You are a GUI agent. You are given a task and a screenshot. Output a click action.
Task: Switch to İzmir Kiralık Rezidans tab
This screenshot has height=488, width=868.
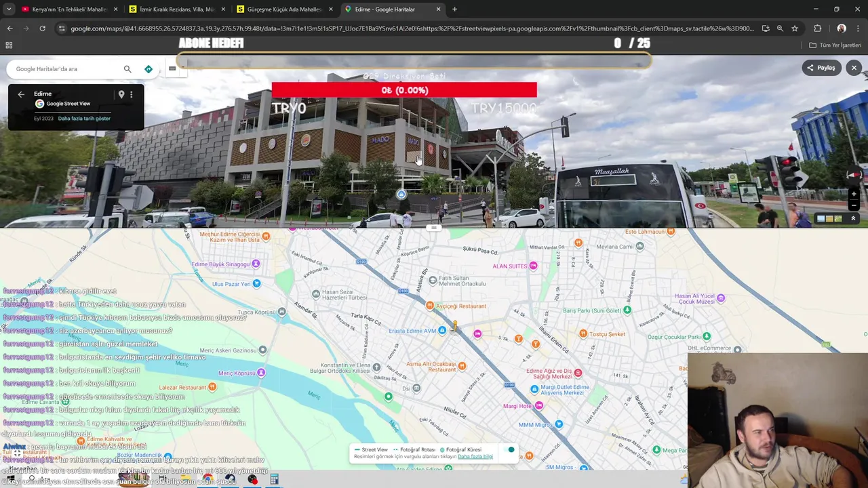pyautogui.click(x=176, y=9)
